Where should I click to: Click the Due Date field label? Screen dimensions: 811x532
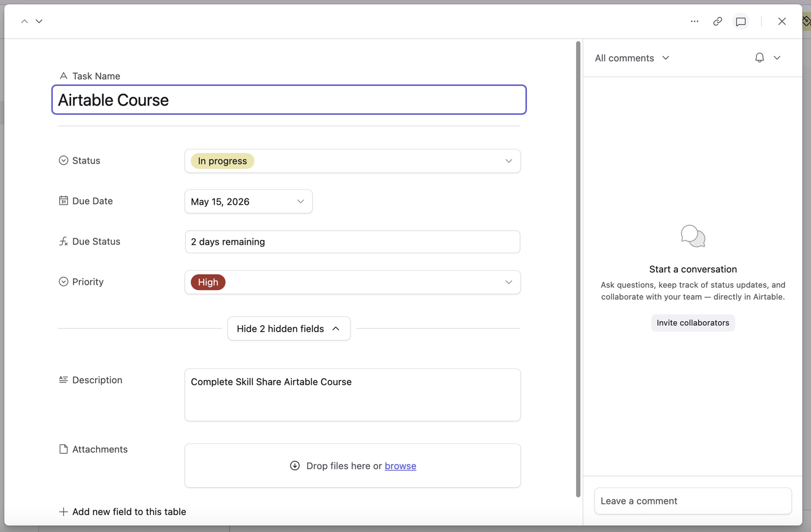coord(92,201)
